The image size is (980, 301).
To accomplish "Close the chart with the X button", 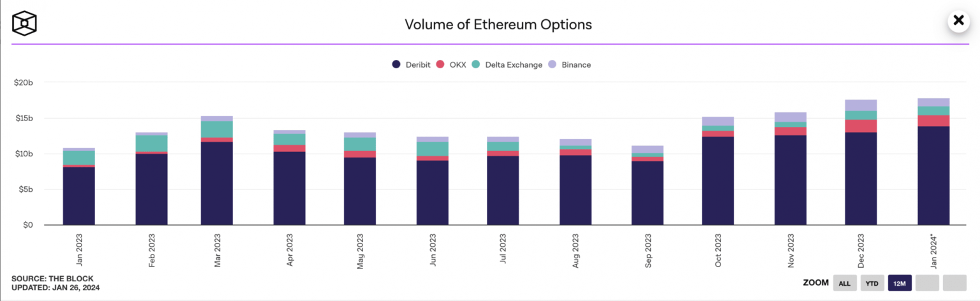I will click(958, 21).
